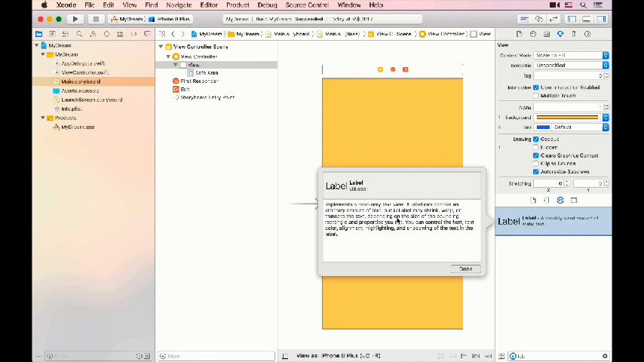Open the Test navigator
Viewport: 644px width, 362px height.
click(x=106, y=34)
